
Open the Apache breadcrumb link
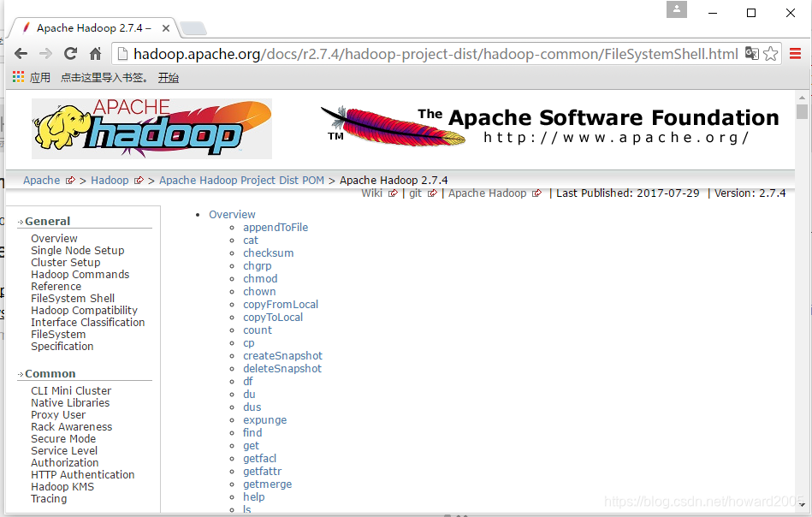[x=41, y=181]
